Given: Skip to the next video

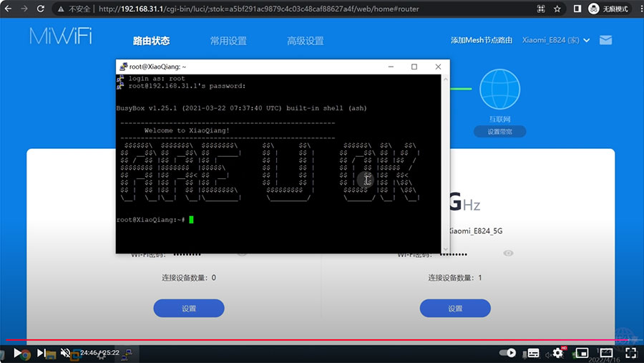Looking at the screenshot, I should (x=41, y=353).
